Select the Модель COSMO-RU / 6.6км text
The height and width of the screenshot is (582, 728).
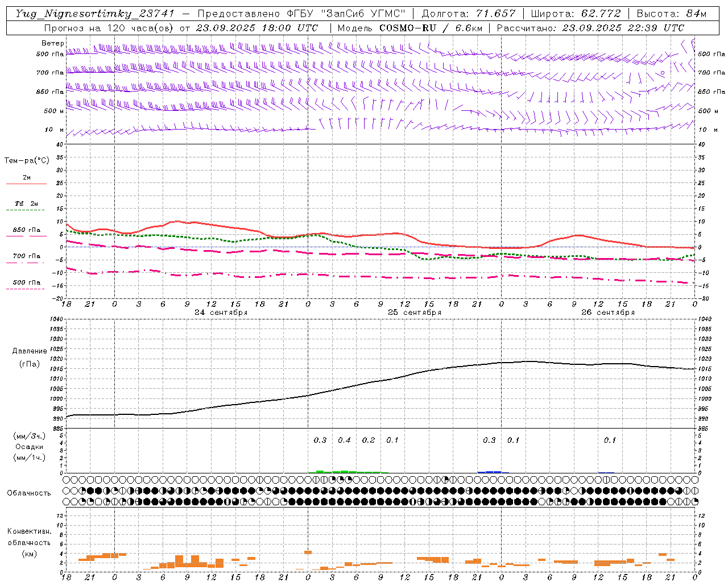(410, 28)
